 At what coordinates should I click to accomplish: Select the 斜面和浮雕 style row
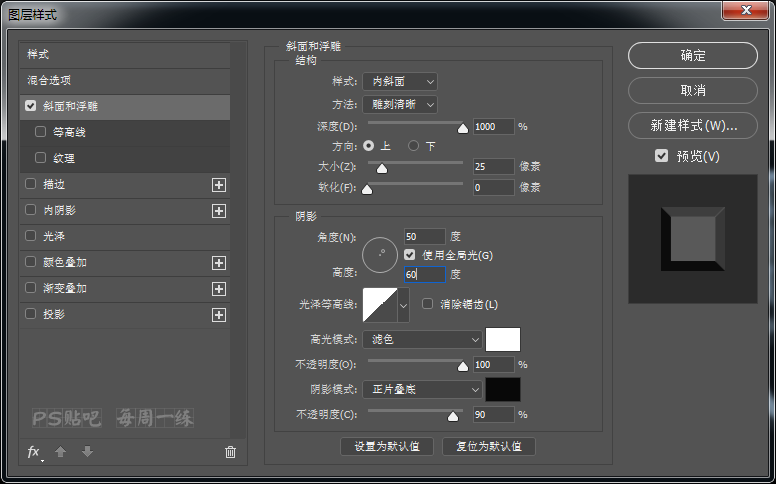[125, 106]
